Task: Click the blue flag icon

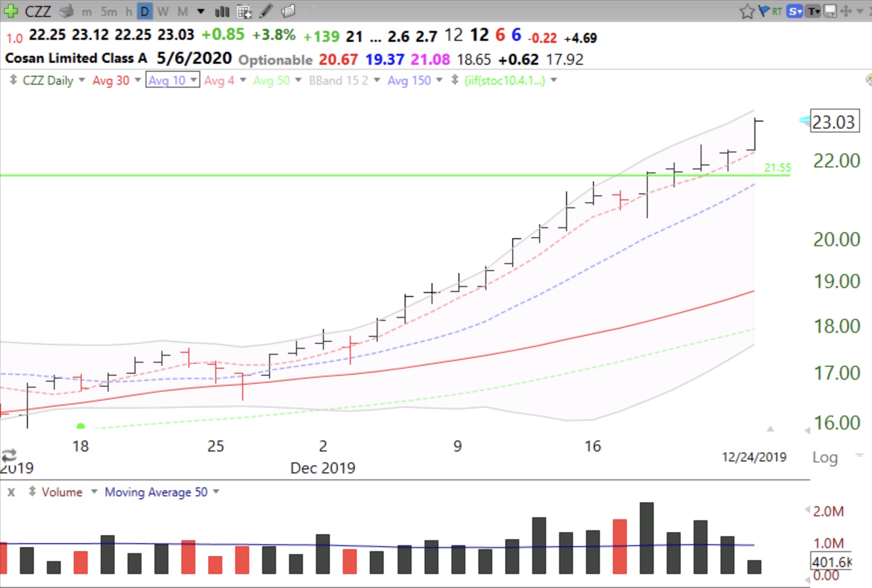Action: pos(764,11)
